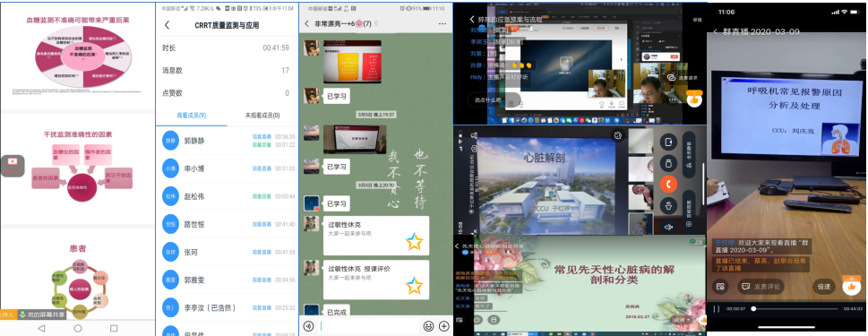Viewport: 868px width, 336px height.
Task: Open the 倍速 playback speed option
Action: 824,287
